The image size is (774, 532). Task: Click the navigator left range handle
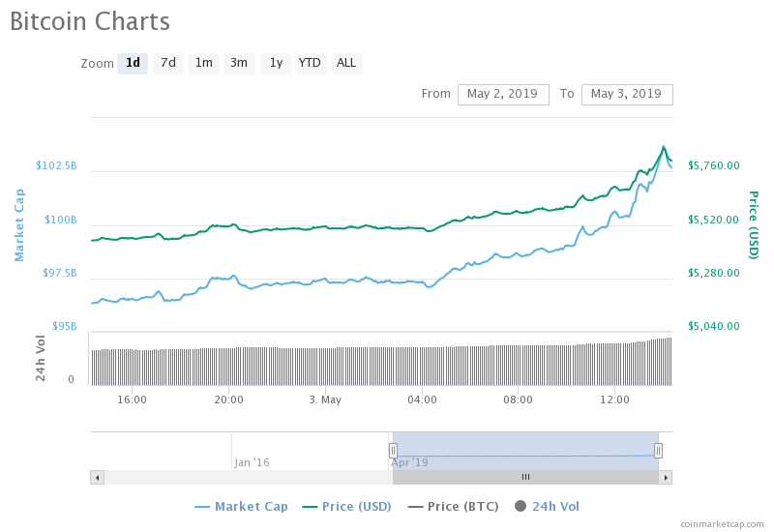[x=393, y=450]
